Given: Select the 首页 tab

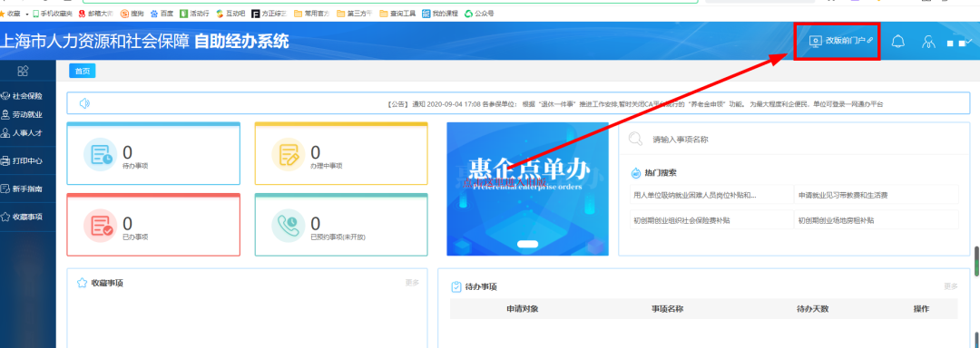Looking at the screenshot, I should pos(83,71).
